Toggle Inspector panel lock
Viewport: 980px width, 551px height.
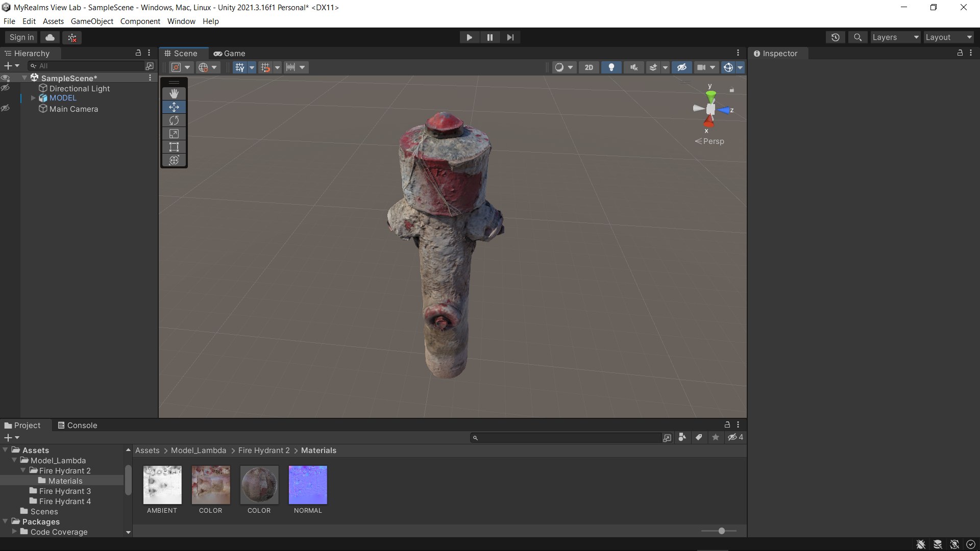pyautogui.click(x=960, y=53)
